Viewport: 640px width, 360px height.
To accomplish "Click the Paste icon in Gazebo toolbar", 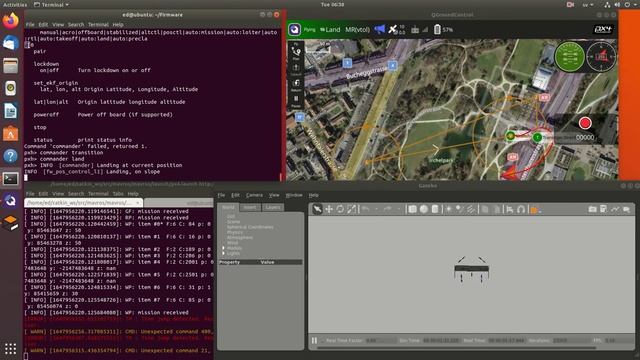I will coord(497,209).
